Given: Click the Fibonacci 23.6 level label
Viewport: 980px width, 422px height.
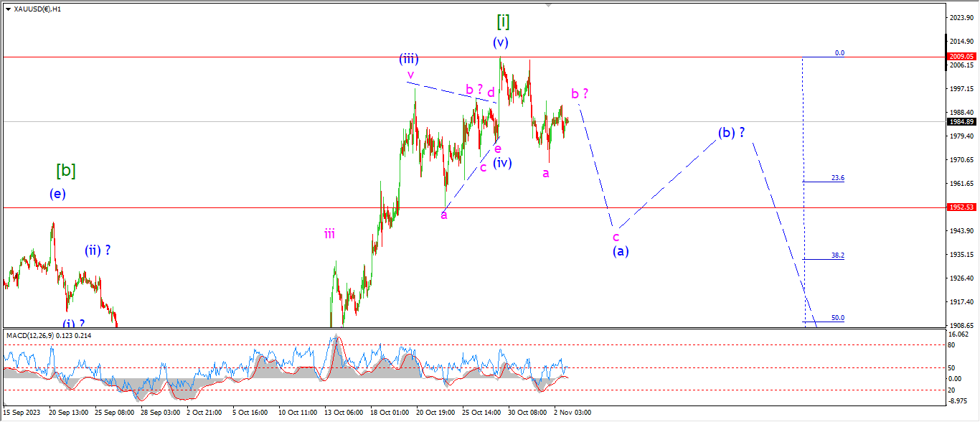Looking at the screenshot, I should point(837,178).
